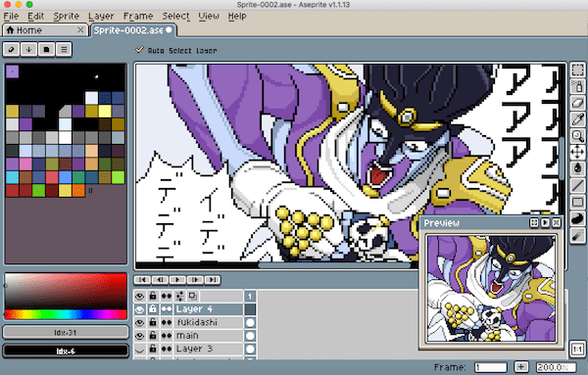Viewport: 588px width, 375px height.
Task: Open the View menu
Action: point(209,16)
